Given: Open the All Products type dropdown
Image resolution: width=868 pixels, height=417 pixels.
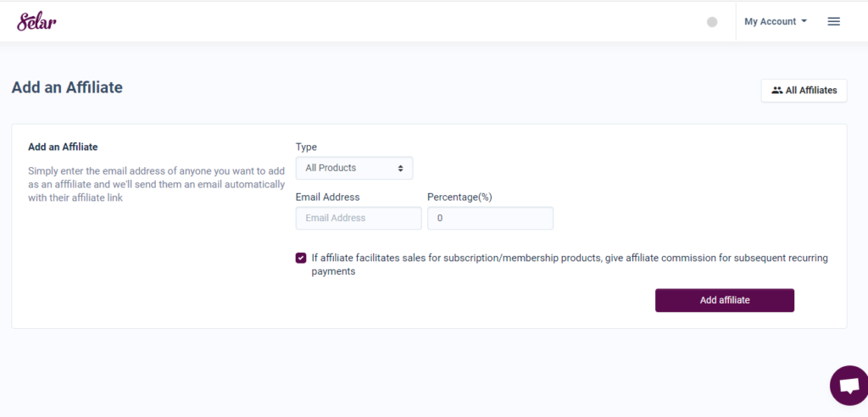Looking at the screenshot, I should (x=354, y=168).
